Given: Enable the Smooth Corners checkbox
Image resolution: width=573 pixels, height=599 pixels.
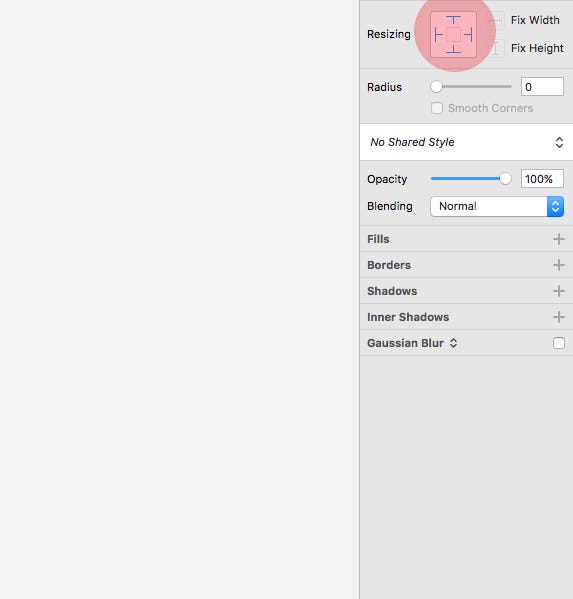Looking at the screenshot, I should tap(437, 108).
